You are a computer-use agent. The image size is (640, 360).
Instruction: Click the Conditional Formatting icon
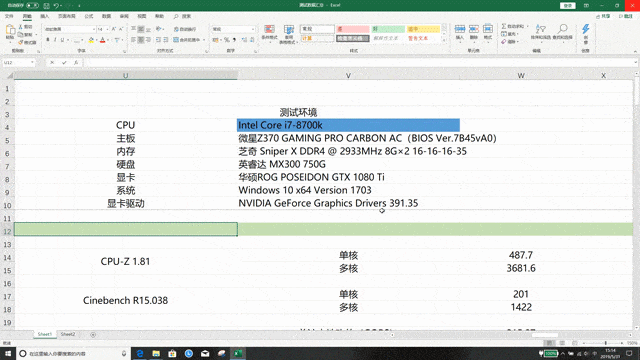pyautogui.click(x=269, y=32)
